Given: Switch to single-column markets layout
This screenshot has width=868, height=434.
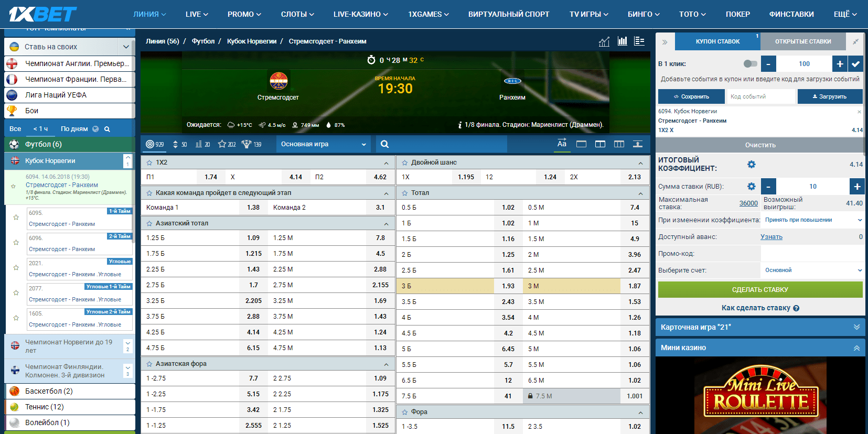Looking at the screenshot, I should tap(581, 144).
